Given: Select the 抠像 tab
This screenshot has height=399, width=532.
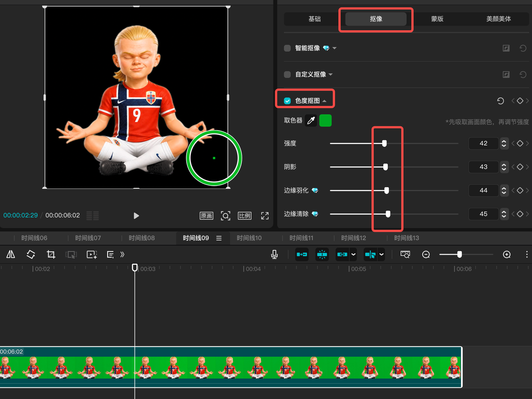Looking at the screenshot, I should pyautogui.click(x=376, y=19).
